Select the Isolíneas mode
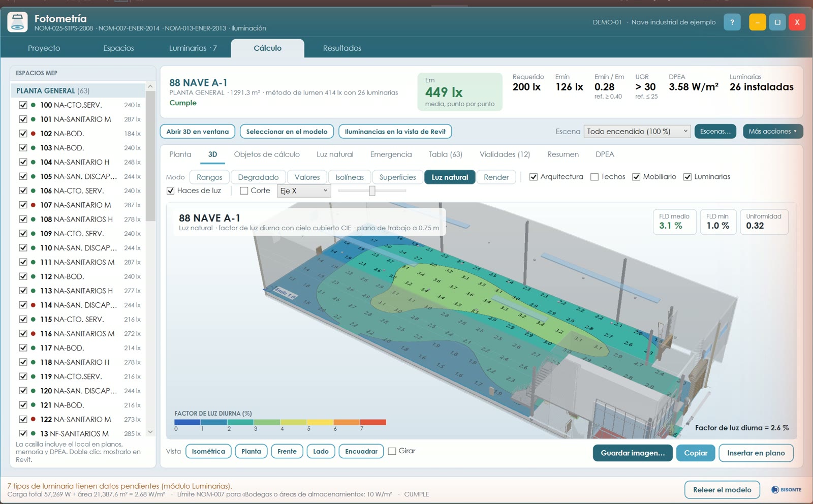813x504 pixels. point(350,177)
